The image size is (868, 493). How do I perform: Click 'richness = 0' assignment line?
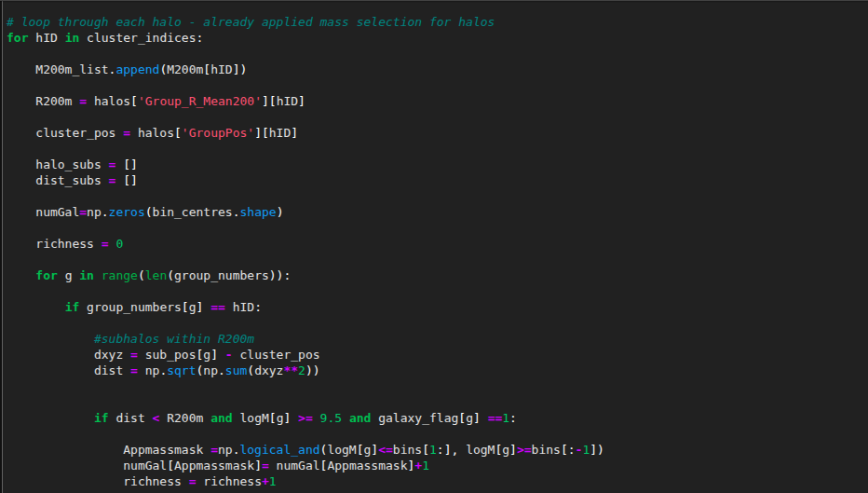point(79,244)
